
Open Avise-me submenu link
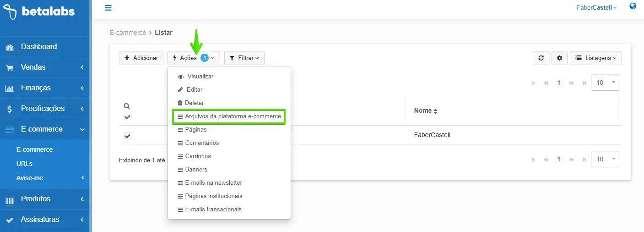point(29,178)
